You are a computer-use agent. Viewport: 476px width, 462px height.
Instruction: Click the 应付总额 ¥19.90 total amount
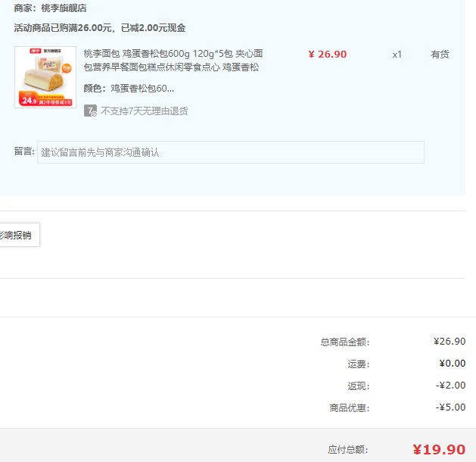pos(439,450)
